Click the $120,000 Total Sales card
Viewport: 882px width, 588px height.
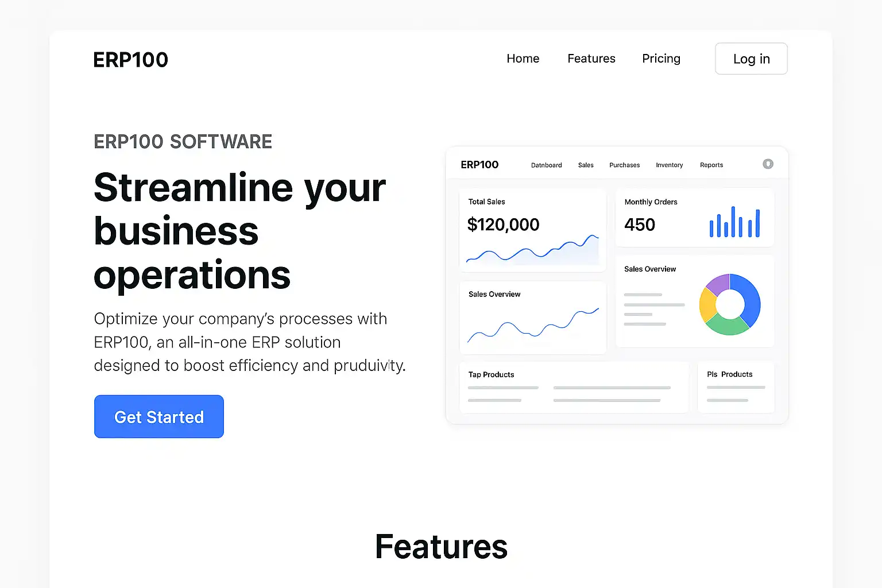(533, 230)
